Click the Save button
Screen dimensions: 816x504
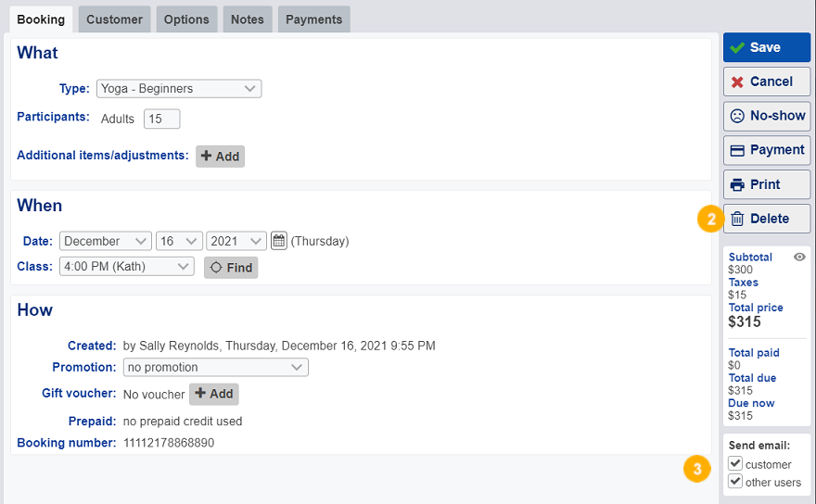(767, 47)
